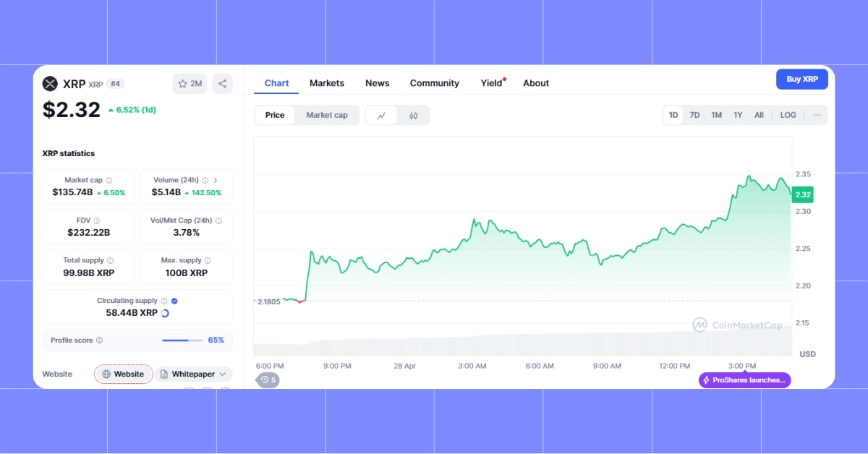868x454 pixels.
Task: Click the circulating supply verified badge
Action: click(174, 301)
